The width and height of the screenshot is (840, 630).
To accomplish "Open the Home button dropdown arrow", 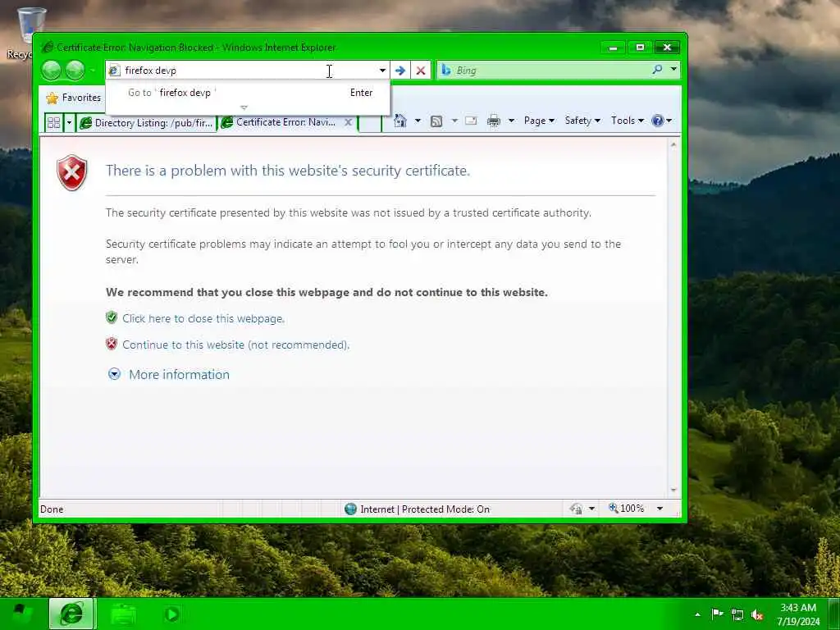I will click(418, 121).
